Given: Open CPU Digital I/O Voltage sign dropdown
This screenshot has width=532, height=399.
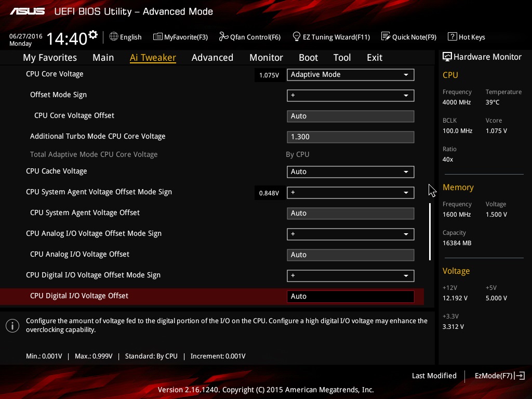Looking at the screenshot, I should 351,275.
